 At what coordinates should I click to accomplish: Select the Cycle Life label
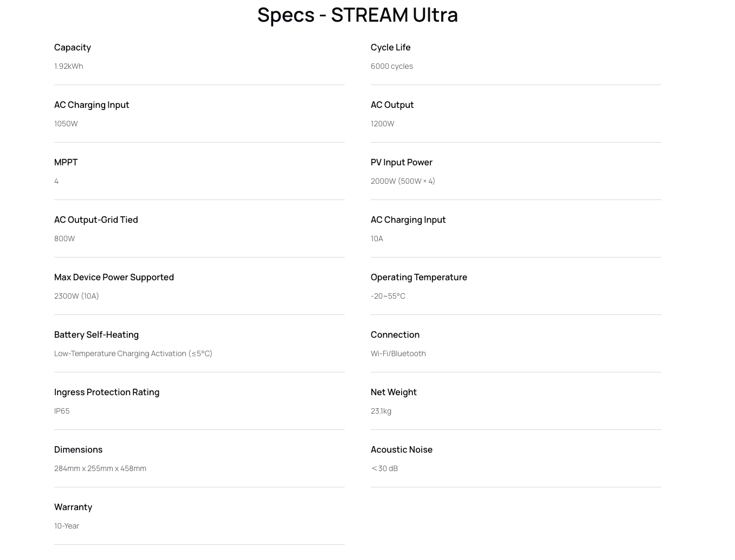point(391,47)
